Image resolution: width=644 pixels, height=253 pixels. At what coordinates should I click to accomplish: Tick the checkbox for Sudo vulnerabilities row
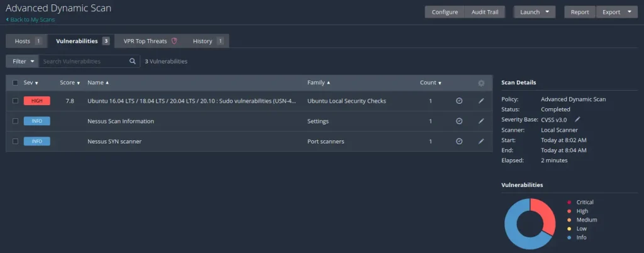pos(15,101)
